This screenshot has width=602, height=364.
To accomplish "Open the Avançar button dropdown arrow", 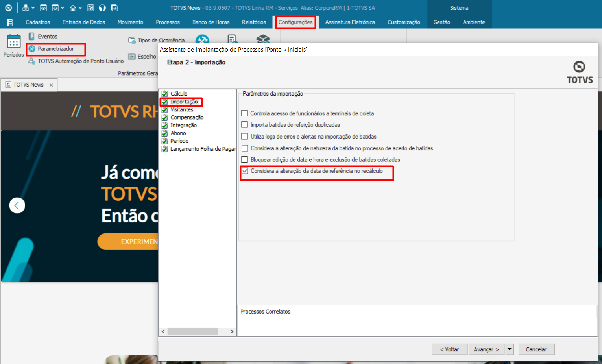I will click(510, 349).
